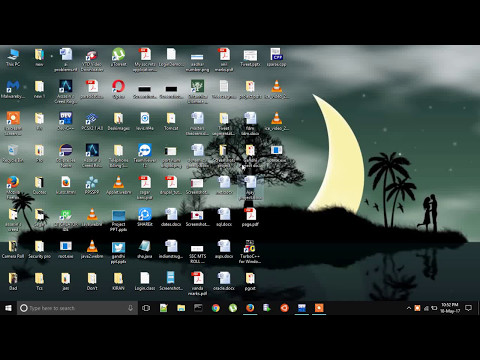Launch Google Chrome from the taskbar
This screenshot has height=360, width=480.
[x=216, y=308]
